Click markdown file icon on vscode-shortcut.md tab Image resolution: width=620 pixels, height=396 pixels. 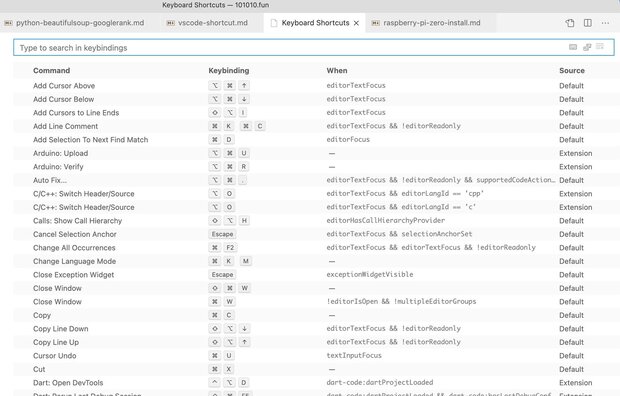coord(170,23)
